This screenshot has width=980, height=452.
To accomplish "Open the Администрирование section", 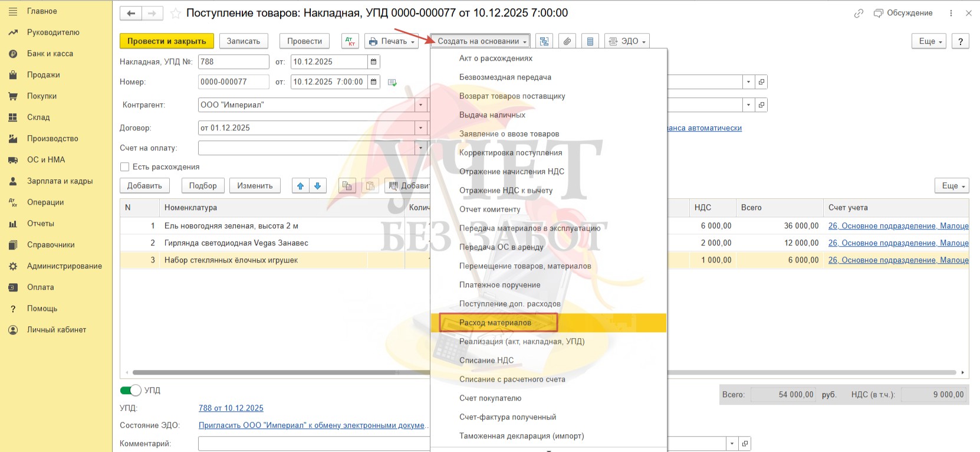I will (64, 266).
